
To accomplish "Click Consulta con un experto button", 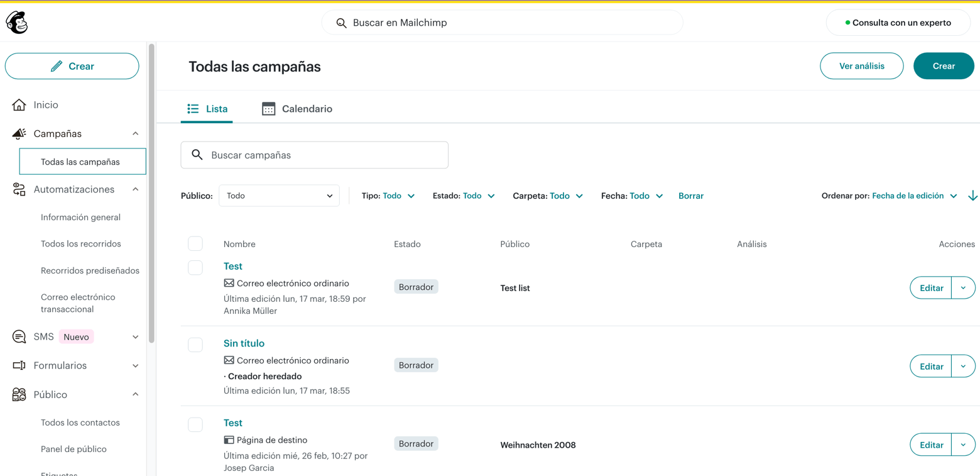I will point(898,23).
